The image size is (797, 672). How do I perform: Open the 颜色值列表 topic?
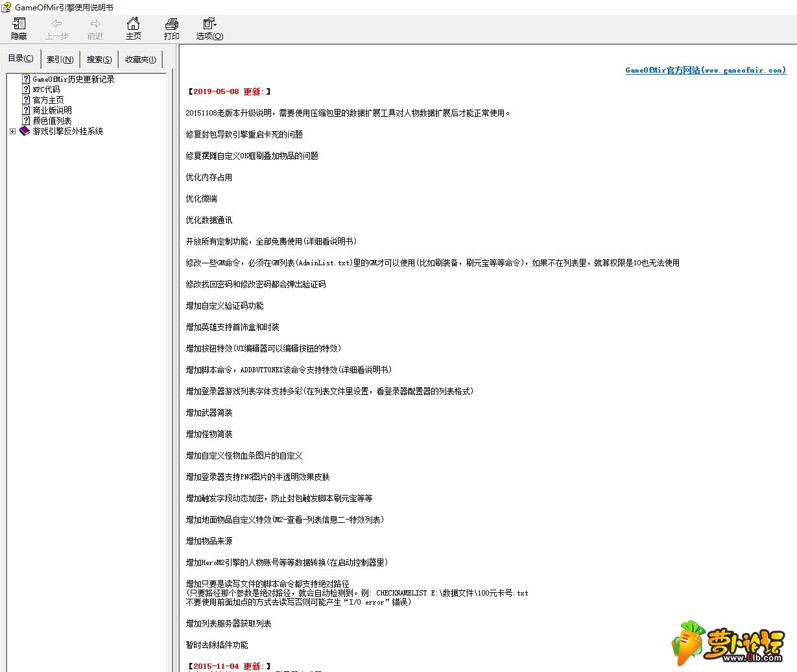pos(53,121)
